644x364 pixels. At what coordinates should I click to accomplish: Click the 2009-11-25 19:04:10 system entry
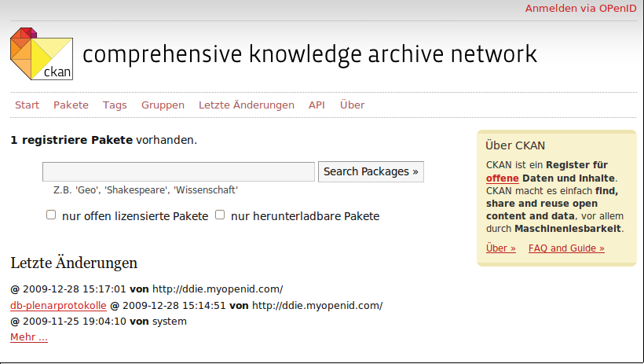pos(99,322)
